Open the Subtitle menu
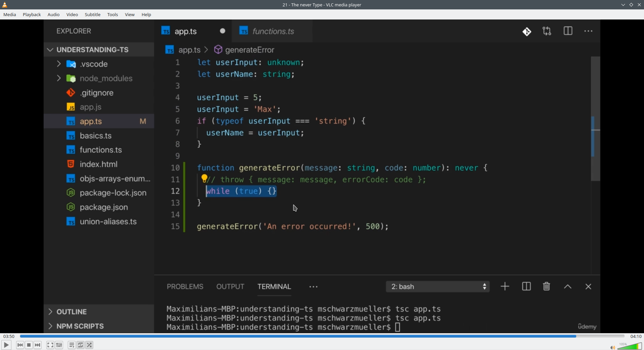The height and width of the screenshot is (350, 644). click(93, 15)
